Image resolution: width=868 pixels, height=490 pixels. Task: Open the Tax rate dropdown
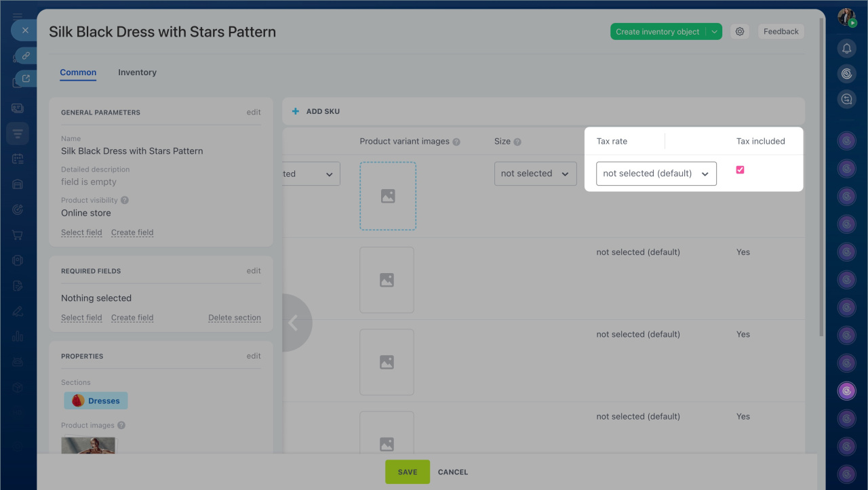pyautogui.click(x=656, y=173)
